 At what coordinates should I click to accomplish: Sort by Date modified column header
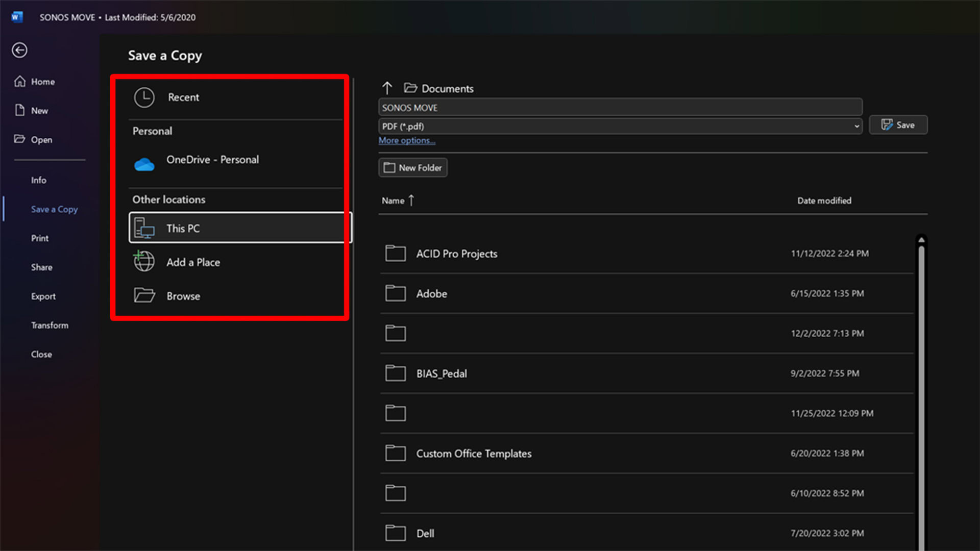(x=824, y=201)
